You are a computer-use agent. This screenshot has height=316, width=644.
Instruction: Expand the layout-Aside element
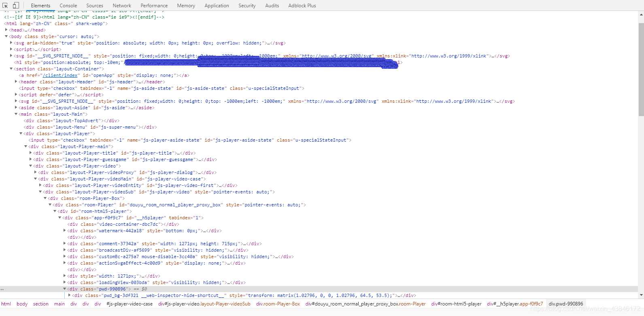16,108
